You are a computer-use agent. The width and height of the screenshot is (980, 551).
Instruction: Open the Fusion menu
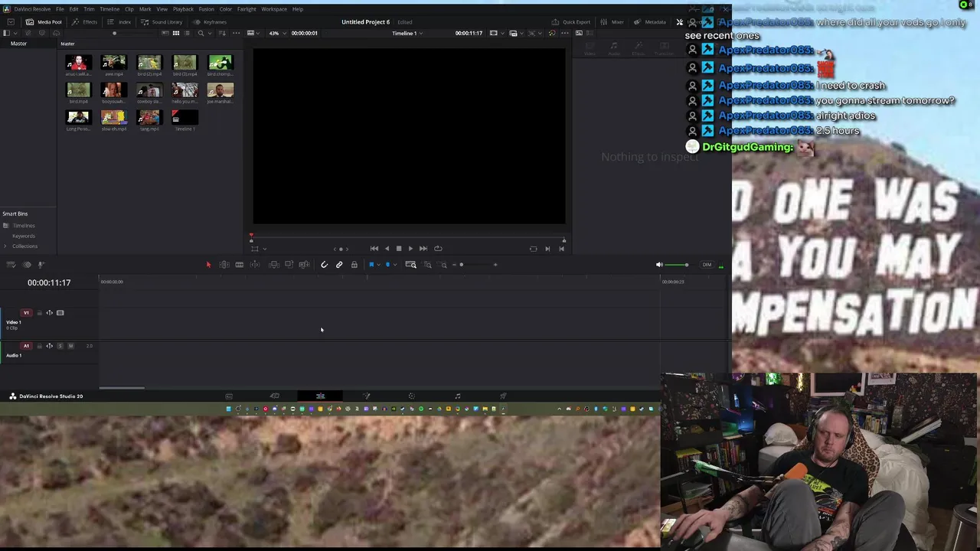[x=206, y=9]
